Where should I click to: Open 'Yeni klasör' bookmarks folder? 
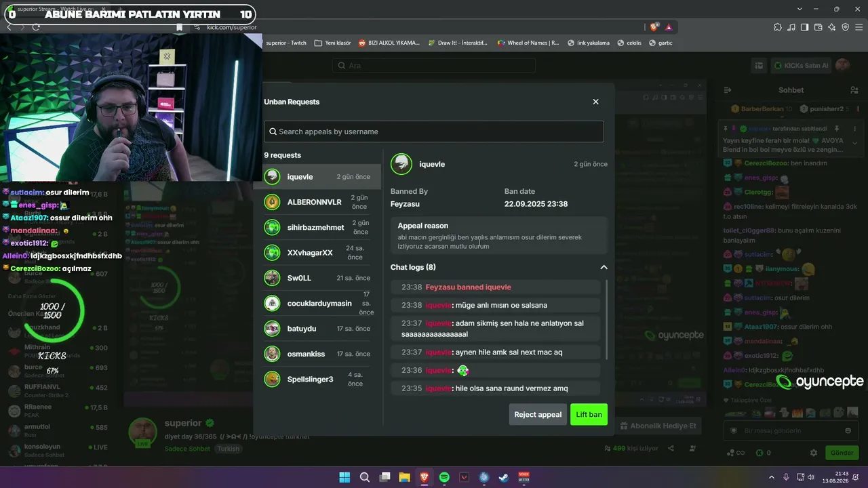coord(332,43)
